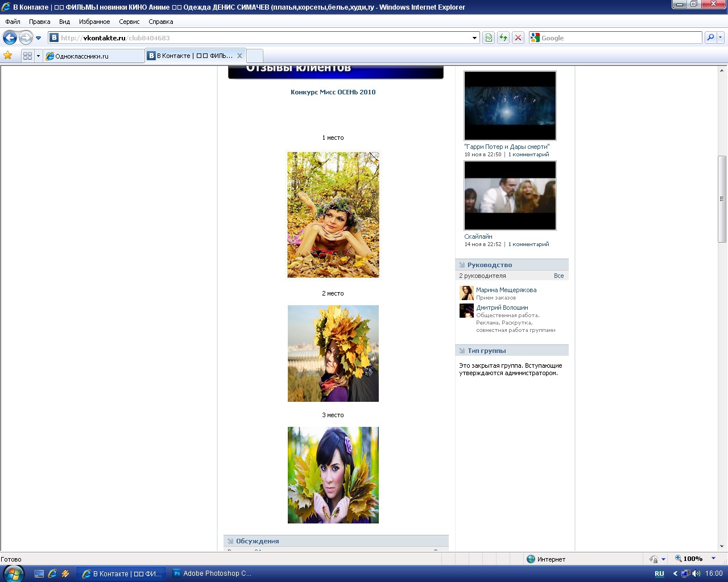Open the search provider dropdown arrow
Viewport: 728px width, 582px height.
[x=721, y=38]
